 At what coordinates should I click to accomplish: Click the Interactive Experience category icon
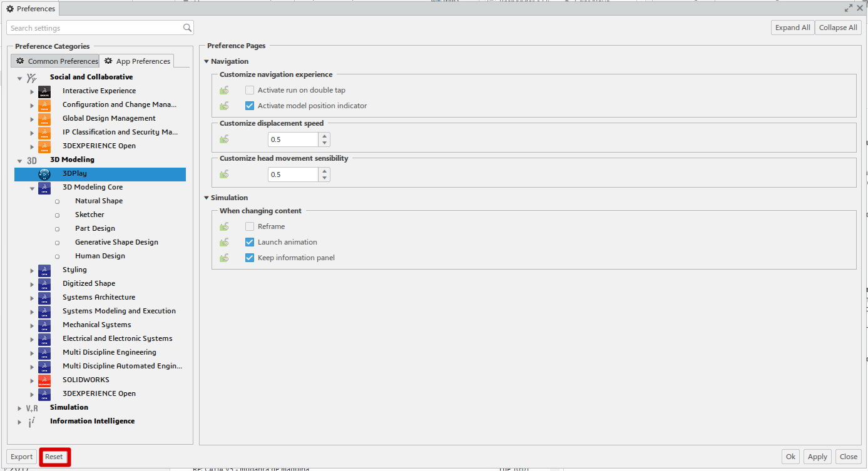click(44, 91)
